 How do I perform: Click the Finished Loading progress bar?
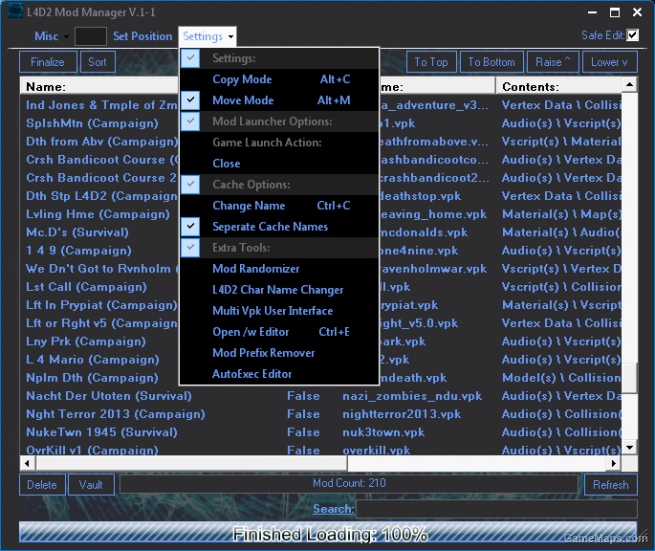click(328, 533)
